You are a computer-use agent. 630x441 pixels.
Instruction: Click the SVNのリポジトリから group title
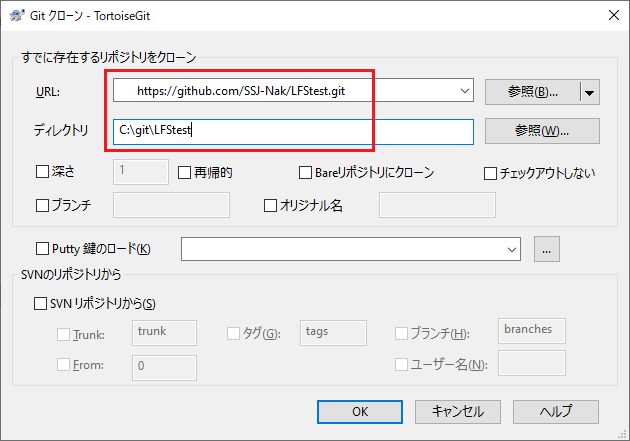click(71, 275)
